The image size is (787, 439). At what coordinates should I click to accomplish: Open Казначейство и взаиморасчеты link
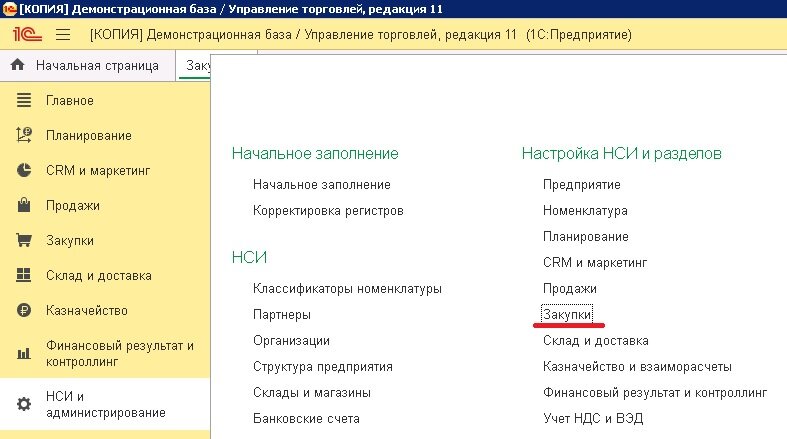pos(637,367)
